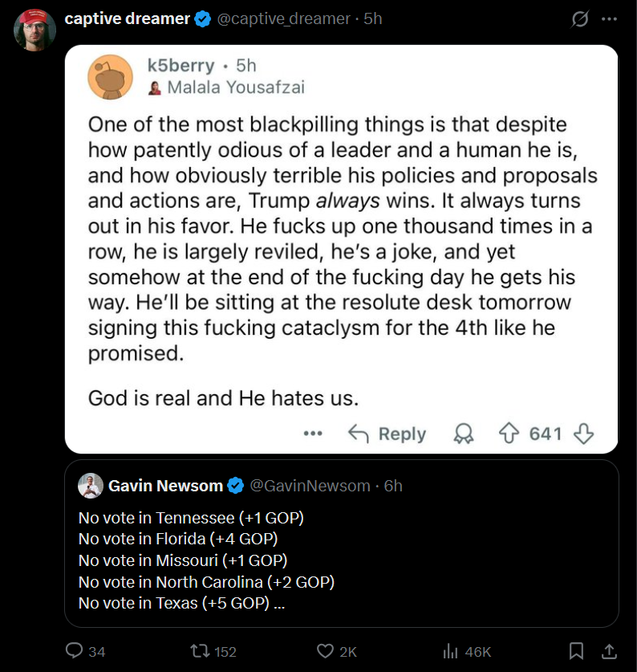Click Gavin Newsom's small avatar
Image resolution: width=637 pixels, height=672 pixels.
pos(91,486)
